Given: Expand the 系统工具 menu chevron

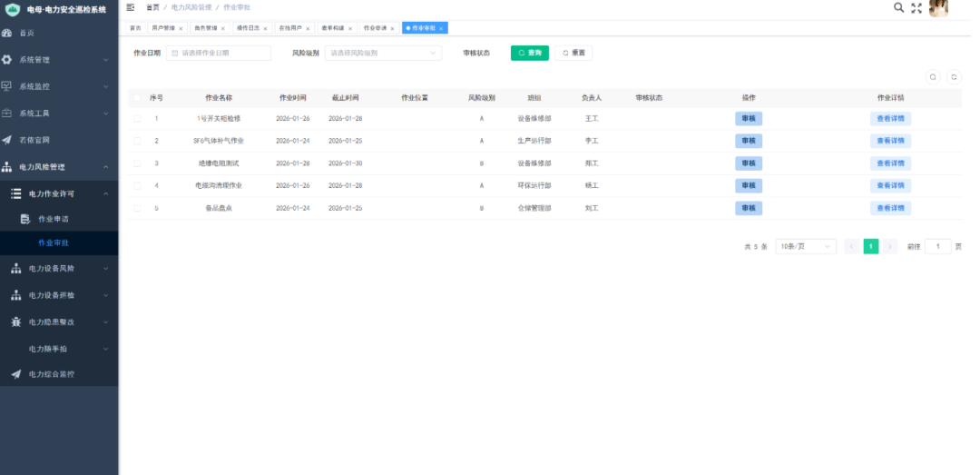Looking at the screenshot, I should [x=105, y=114].
